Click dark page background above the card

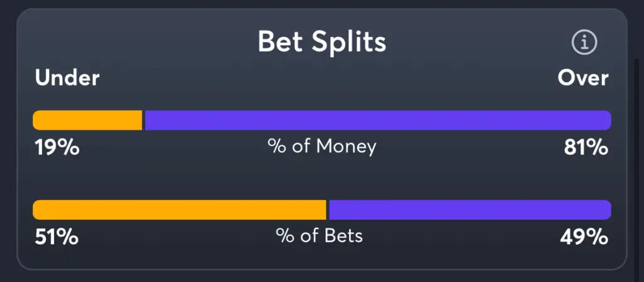pos(322,3)
